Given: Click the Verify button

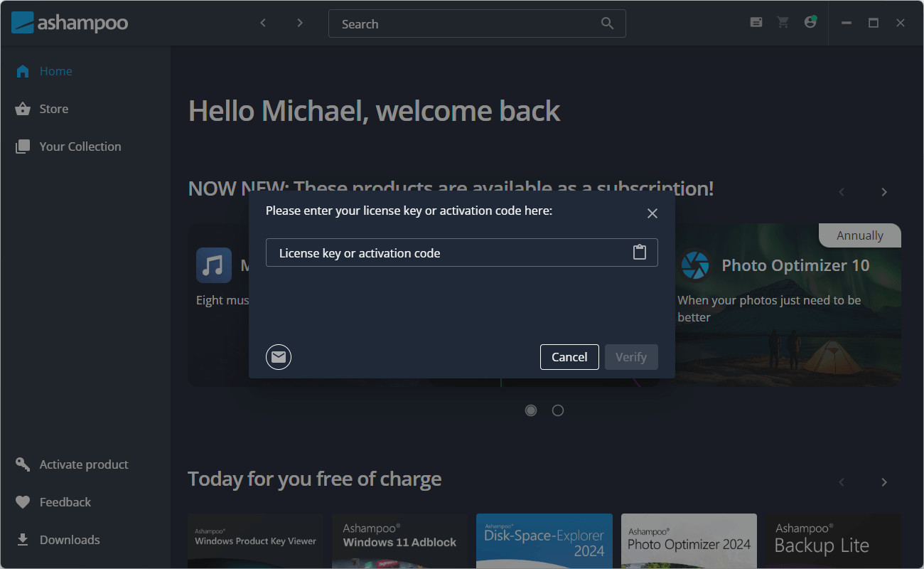Looking at the screenshot, I should click(x=631, y=357).
